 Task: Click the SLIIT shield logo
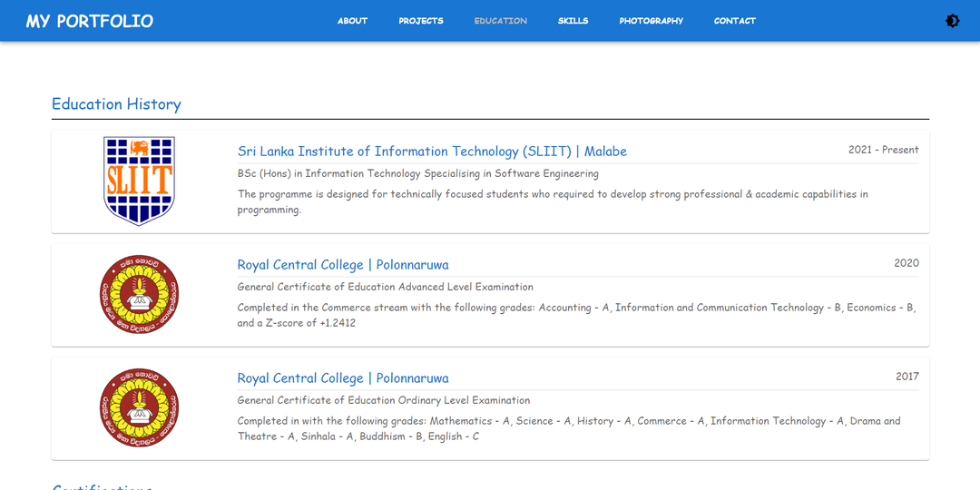click(139, 181)
